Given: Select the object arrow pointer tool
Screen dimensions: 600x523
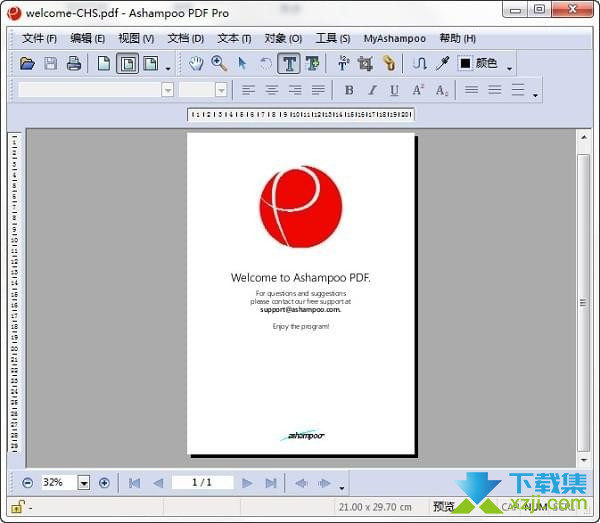Looking at the screenshot, I should (242, 63).
